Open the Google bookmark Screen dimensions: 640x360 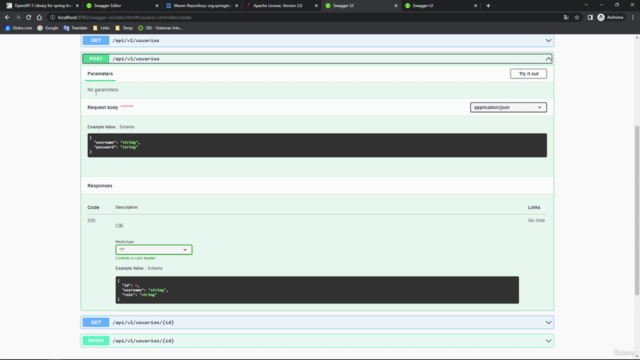pos(48,28)
